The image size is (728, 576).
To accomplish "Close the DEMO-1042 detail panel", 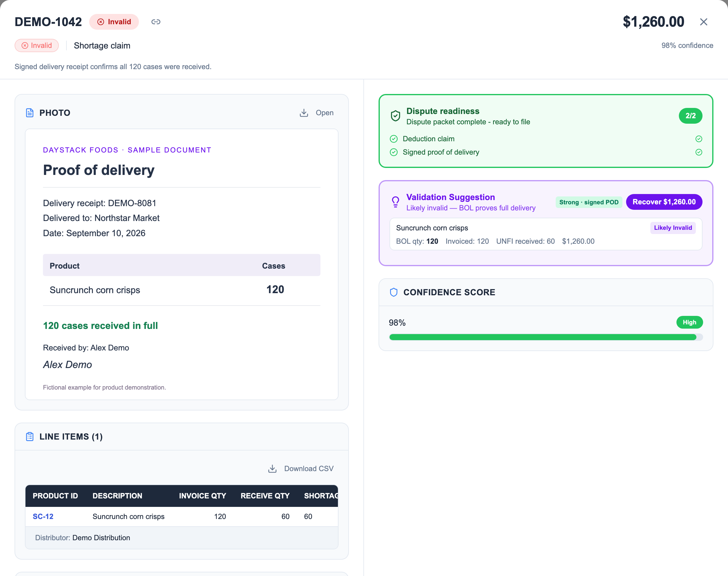I will point(703,22).
